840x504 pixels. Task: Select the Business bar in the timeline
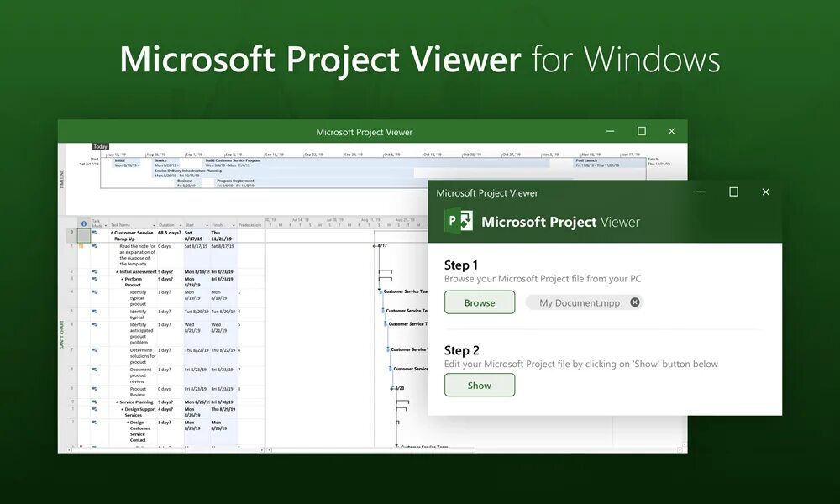click(x=188, y=183)
